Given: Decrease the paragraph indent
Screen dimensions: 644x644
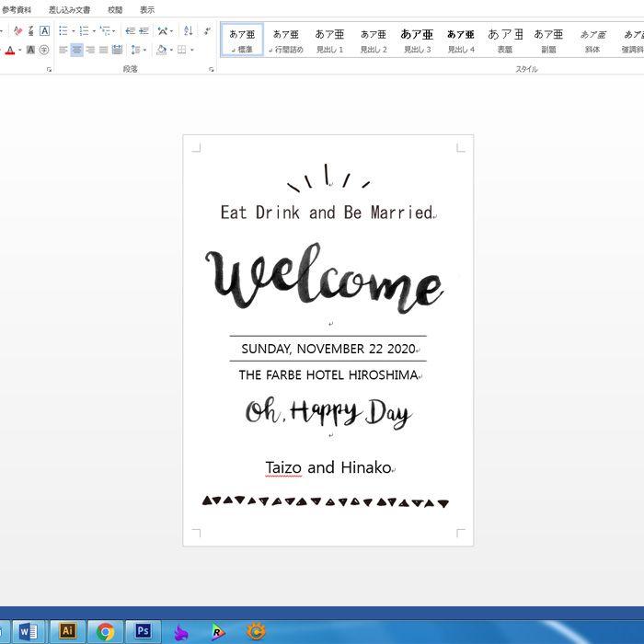Looking at the screenshot, I should 130,31.
